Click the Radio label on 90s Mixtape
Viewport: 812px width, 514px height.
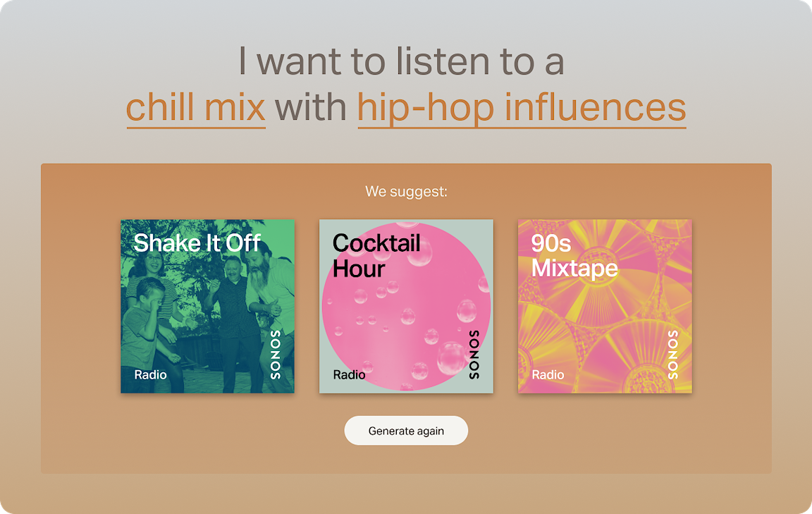(x=548, y=374)
